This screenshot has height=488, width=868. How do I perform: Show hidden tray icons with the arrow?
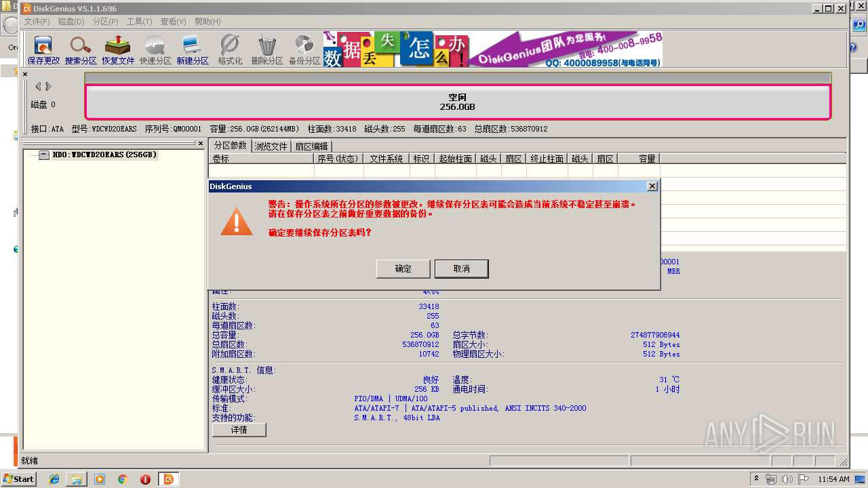coord(756,479)
